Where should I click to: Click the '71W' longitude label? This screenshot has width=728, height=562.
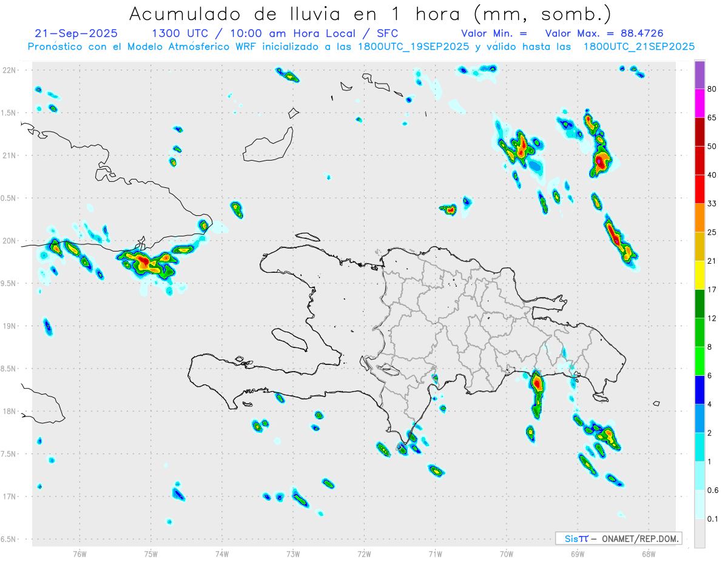pos(435,554)
